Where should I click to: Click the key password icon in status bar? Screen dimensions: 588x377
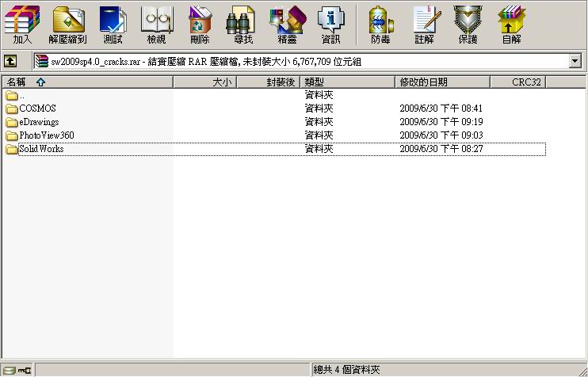pyautogui.click(x=25, y=371)
